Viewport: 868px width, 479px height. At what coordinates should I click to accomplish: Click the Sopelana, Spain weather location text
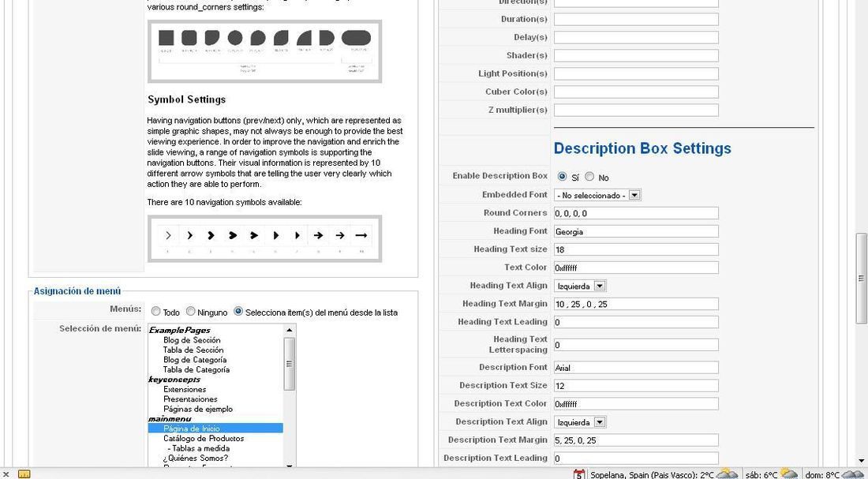click(x=652, y=474)
